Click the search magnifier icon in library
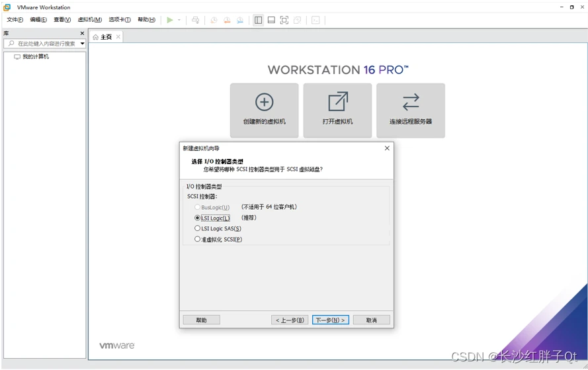588x370 pixels. tap(11, 44)
